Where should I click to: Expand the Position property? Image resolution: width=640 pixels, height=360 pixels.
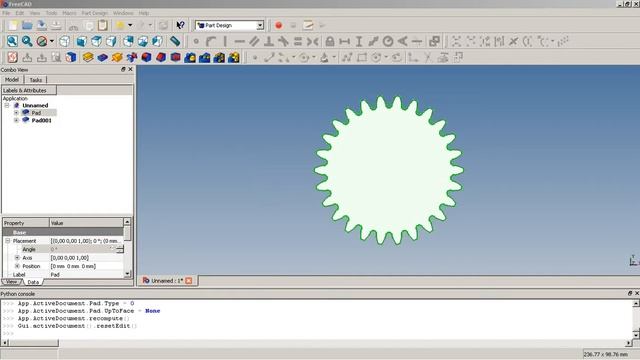17,266
